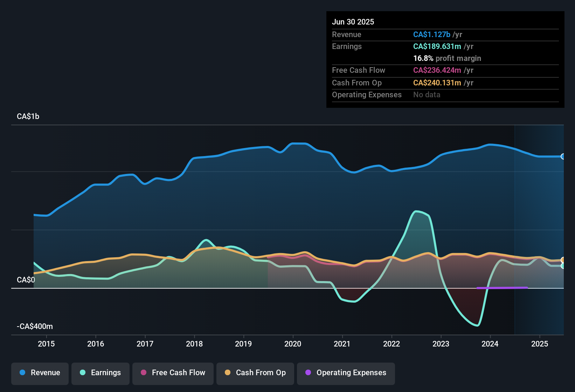Toggle Cash From Op legend button

[x=255, y=373]
